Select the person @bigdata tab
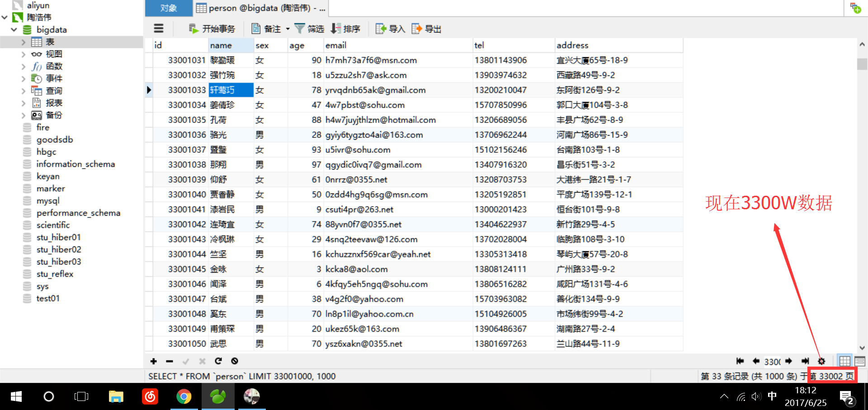Screen dimensions: 868x410 pos(261,8)
